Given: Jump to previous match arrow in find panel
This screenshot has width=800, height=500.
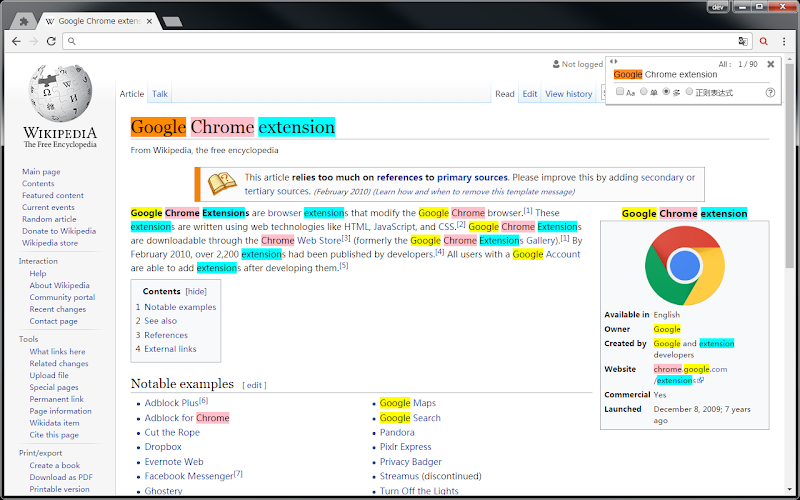Looking at the screenshot, I should pos(612,61).
